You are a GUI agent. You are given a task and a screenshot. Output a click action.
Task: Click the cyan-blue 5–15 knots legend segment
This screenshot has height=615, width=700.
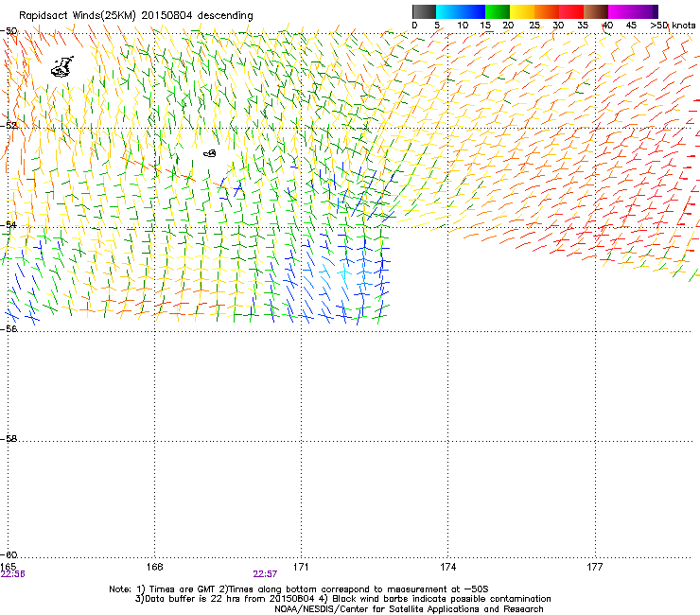click(461, 11)
